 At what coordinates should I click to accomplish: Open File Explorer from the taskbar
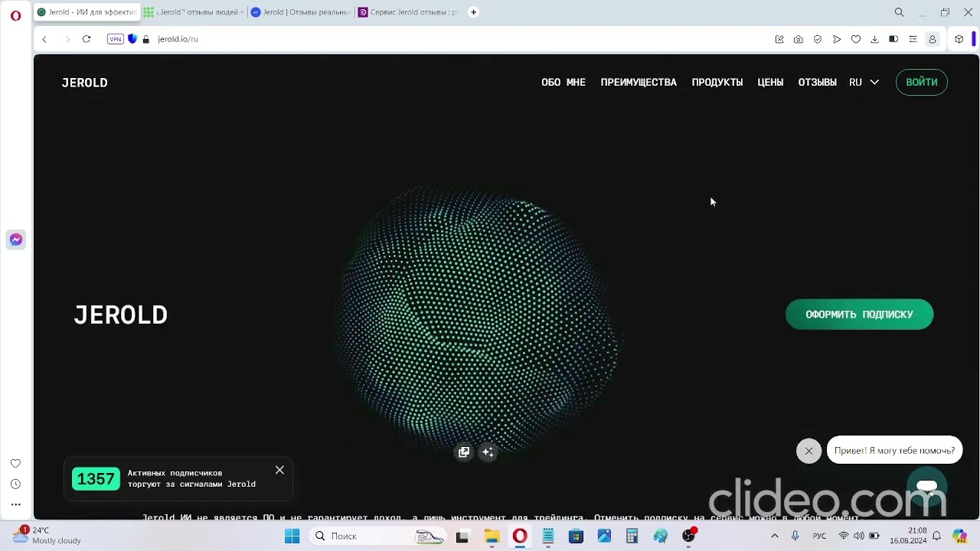tap(491, 536)
